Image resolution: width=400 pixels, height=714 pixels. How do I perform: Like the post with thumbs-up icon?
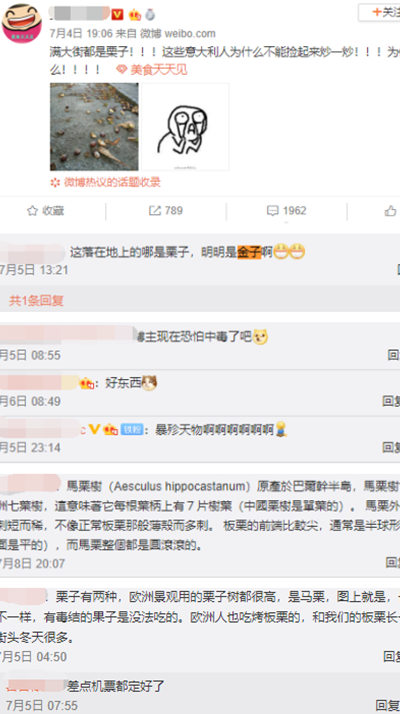(x=390, y=211)
